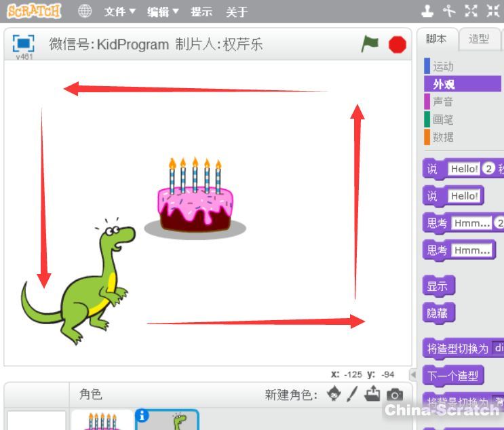Click the green flag to start
This screenshot has width=504, height=430.
coord(370,44)
